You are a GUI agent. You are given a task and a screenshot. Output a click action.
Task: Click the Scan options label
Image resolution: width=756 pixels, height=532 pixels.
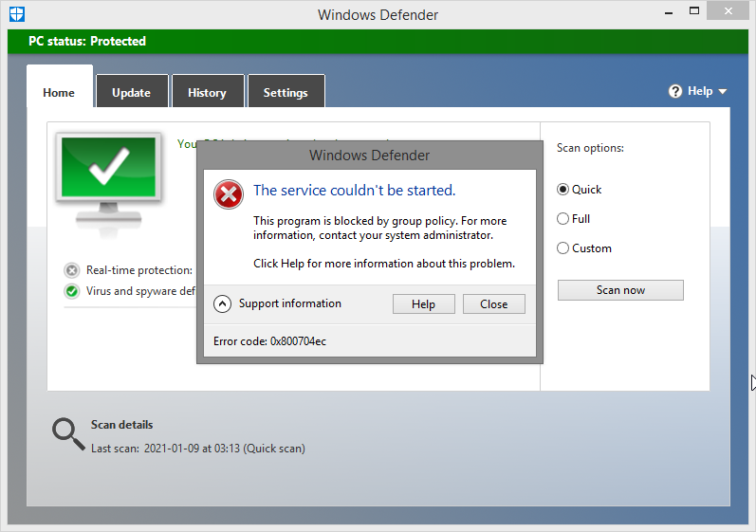pyautogui.click(x=590, y=148)
